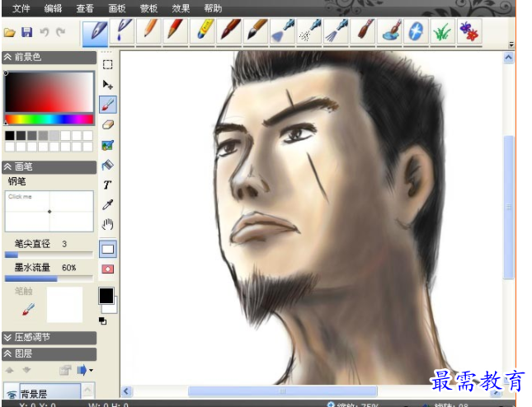The image size is (532, 407).
Task: Select the Eraser tool
Action: coord(107,124)
